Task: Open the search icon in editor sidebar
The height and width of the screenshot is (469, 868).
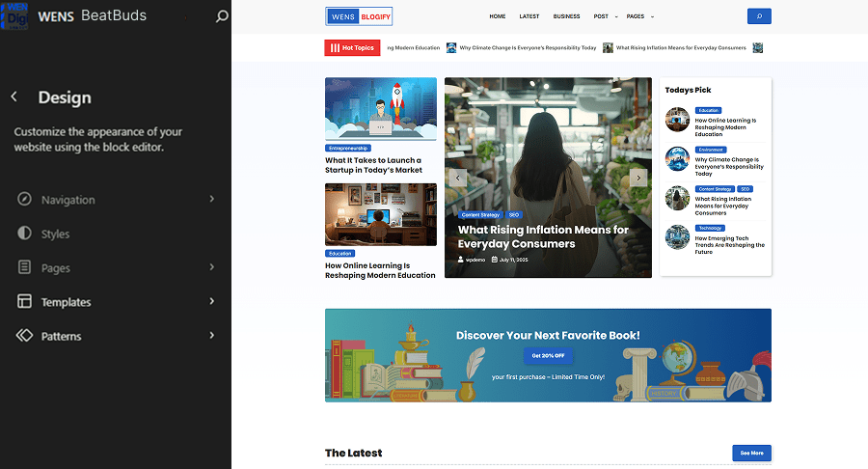Action: pyautogui.click(x=222, y=16)
